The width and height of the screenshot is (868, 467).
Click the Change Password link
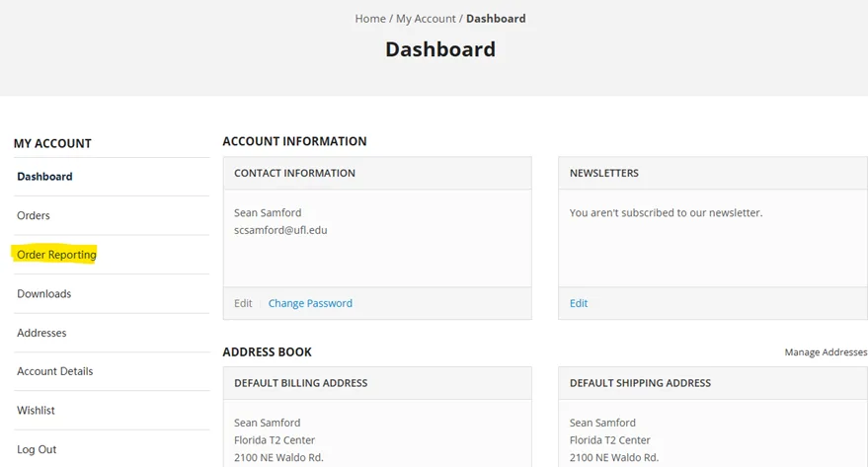tap(310, 303)
